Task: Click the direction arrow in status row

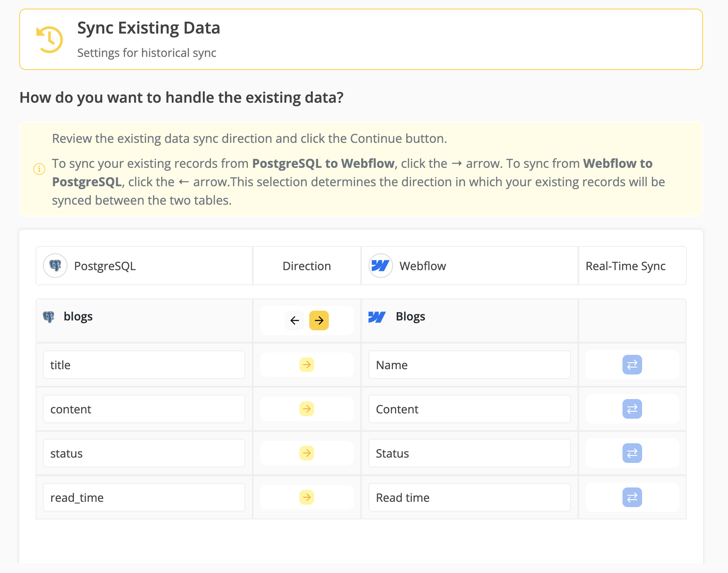Action: [307, 453]
